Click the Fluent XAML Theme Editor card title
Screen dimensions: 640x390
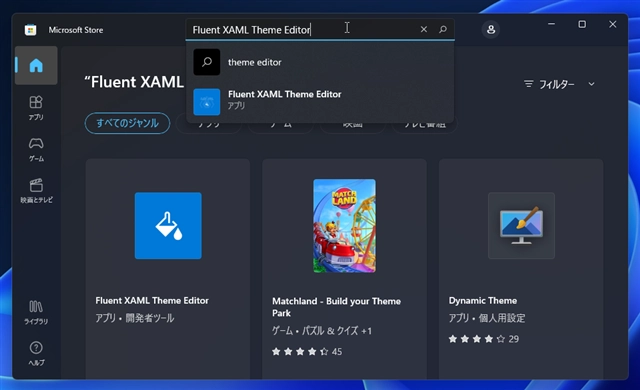click(x=152, y=301)
